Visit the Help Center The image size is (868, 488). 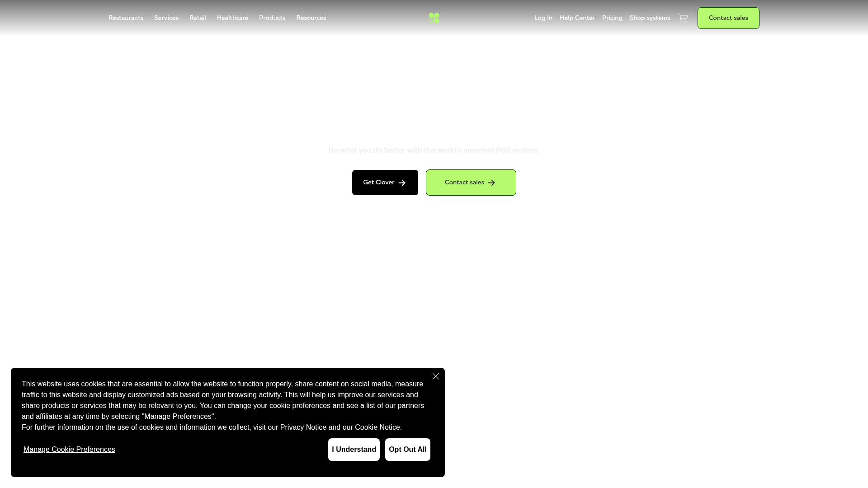click(x=577, y=18)
